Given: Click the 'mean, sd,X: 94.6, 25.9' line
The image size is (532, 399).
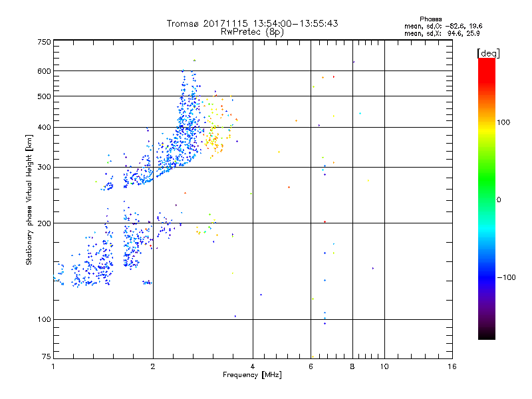Looking at the screenshot, I should tap(442, 34).
